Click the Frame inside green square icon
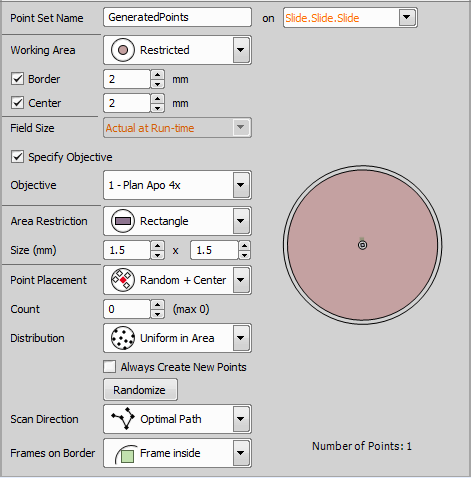 pos(126,454)
